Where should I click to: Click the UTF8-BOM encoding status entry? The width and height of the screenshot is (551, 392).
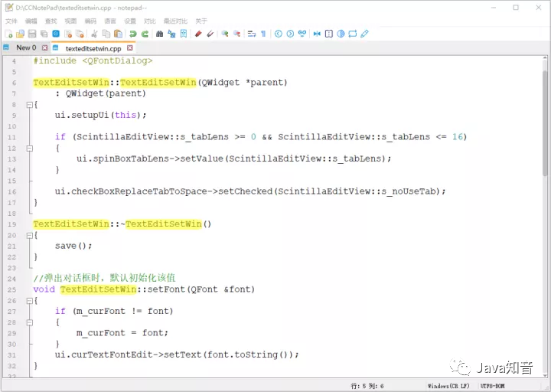492,386
